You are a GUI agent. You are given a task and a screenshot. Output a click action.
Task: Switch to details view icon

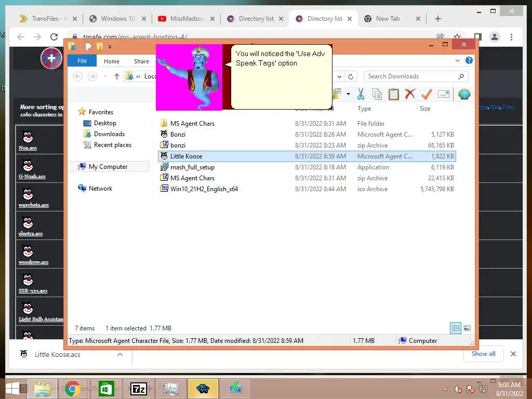pos(456,328)
